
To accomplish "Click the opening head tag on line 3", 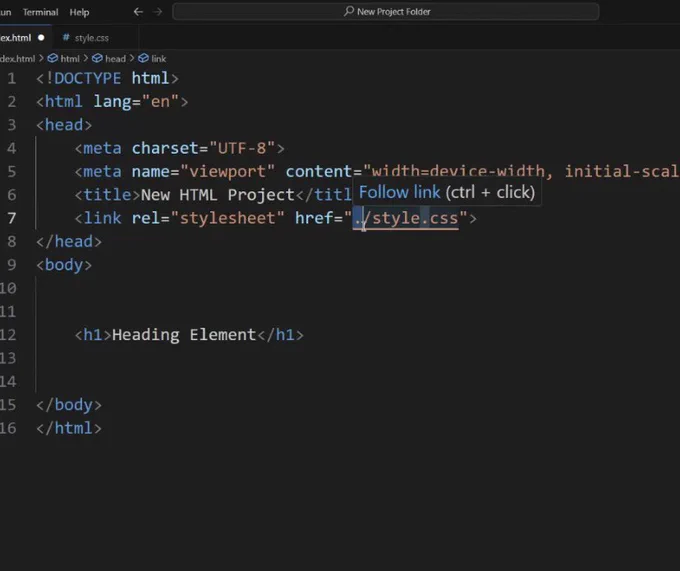I will [64, 125].
